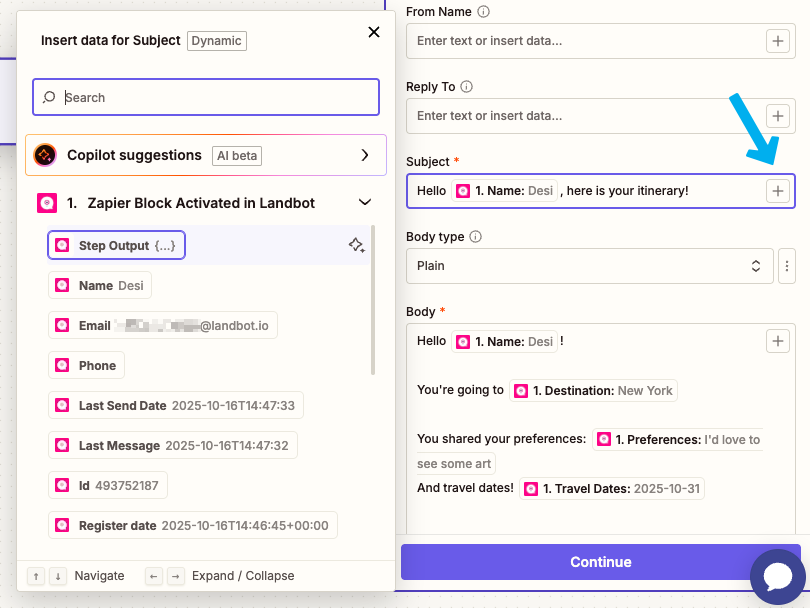810x608 pixels.
Task: Open the chat support bubble
Action: [x=777, y=575]
